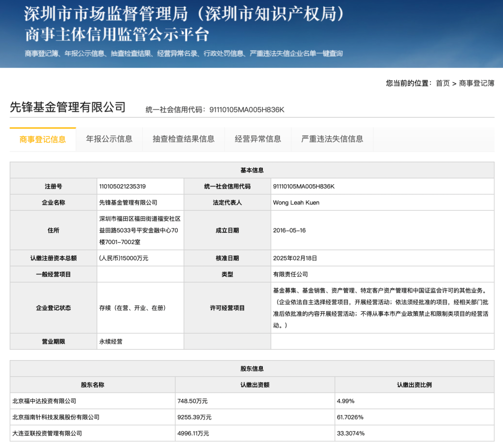Click the 61.7026% shareholding value
Image resolution: width=503 pixels, height=448 pixels.
[350, 417]
